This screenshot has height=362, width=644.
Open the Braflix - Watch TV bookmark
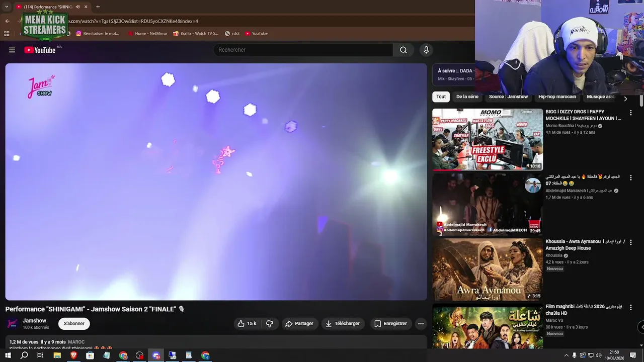click(195, 34)
